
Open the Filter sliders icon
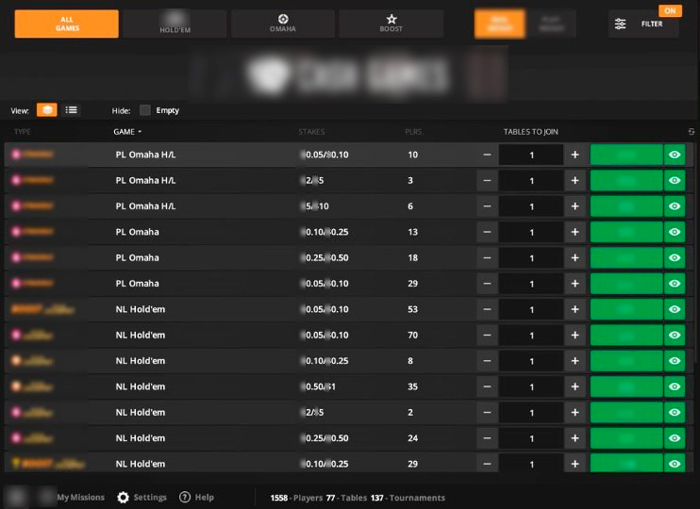coord(620,24)
